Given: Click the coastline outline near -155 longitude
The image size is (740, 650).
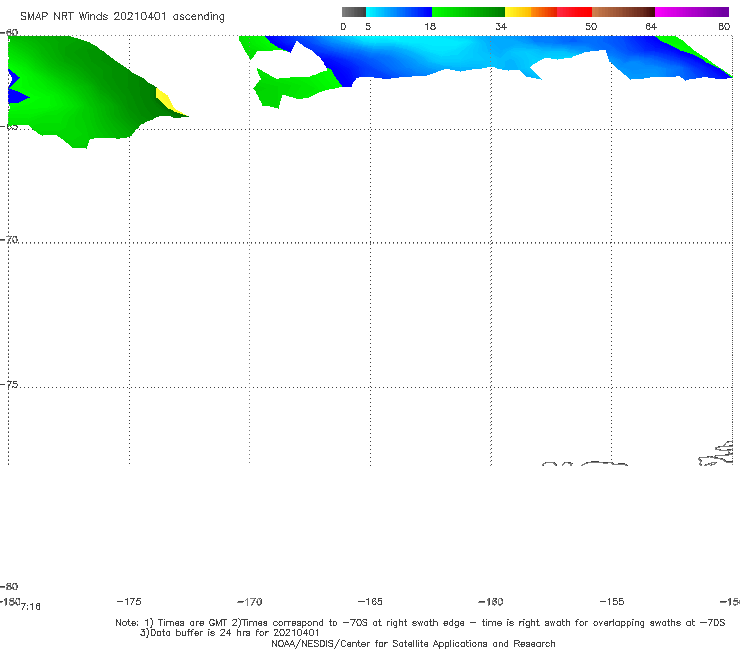Looking at the screenshot, I should pos(604,464).
